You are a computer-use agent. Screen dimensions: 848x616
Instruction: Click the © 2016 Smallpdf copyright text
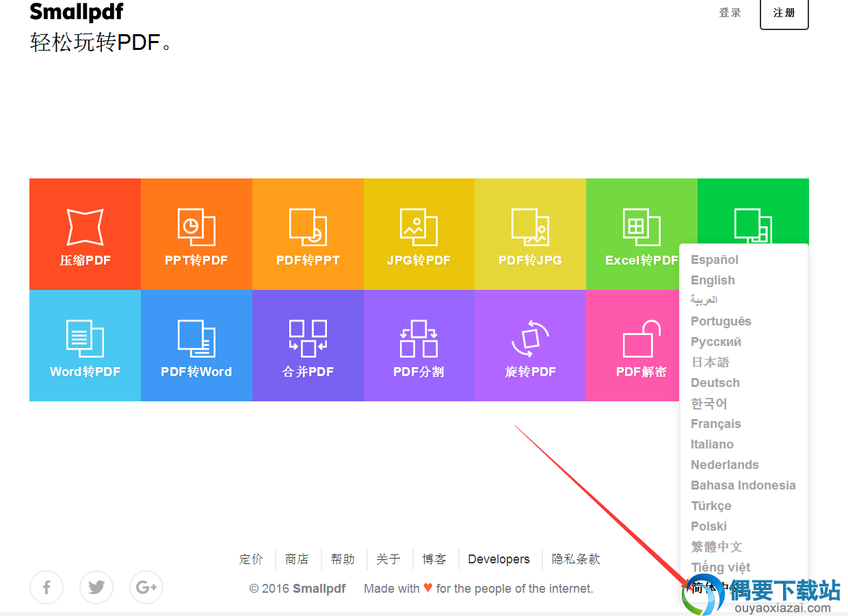(x=297, y=589)
